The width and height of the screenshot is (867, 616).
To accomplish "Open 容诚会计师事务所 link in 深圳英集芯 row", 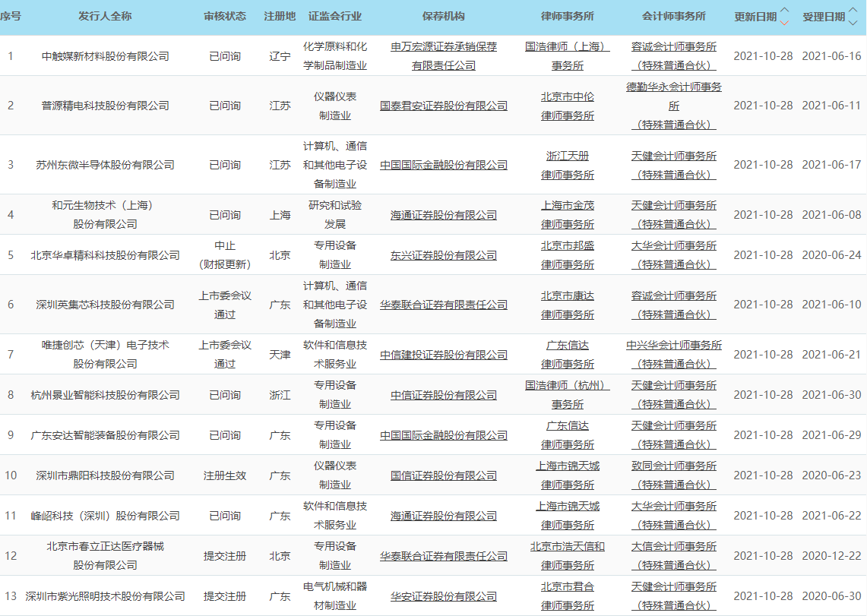I will pyautogui.click(x=673, y=305).
